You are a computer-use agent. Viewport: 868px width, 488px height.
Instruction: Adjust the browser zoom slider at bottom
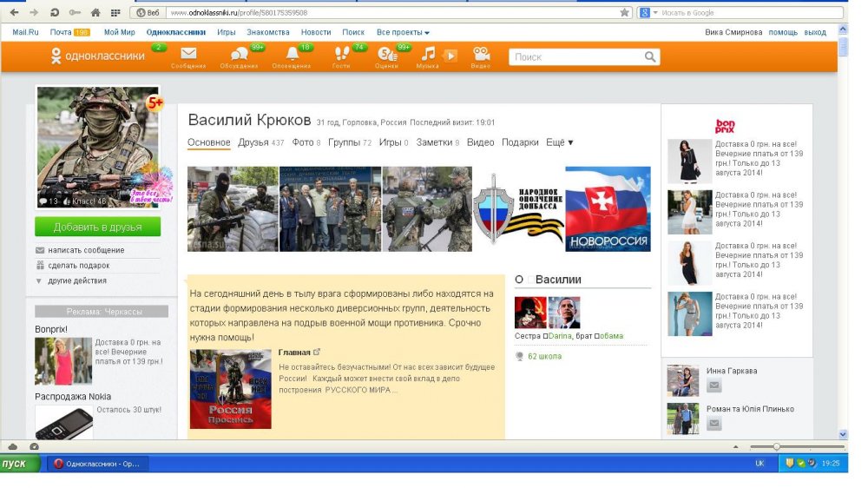click(776, 446)
